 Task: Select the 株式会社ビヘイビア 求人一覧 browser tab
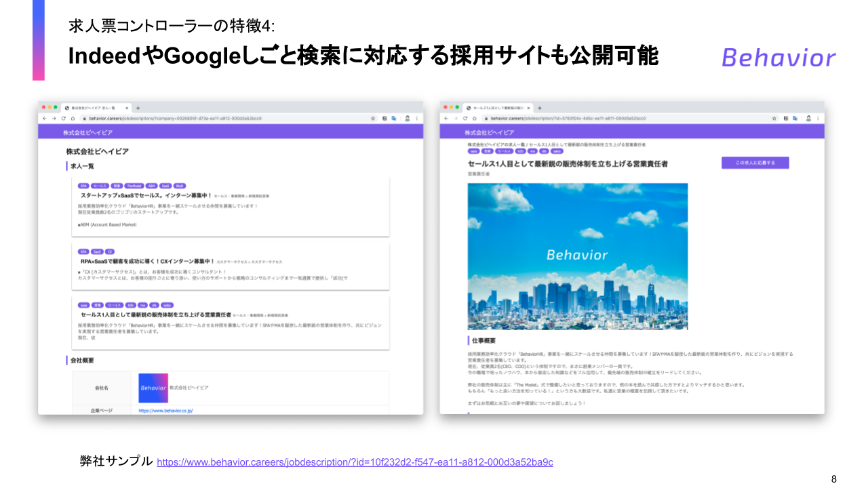[95, 108]
